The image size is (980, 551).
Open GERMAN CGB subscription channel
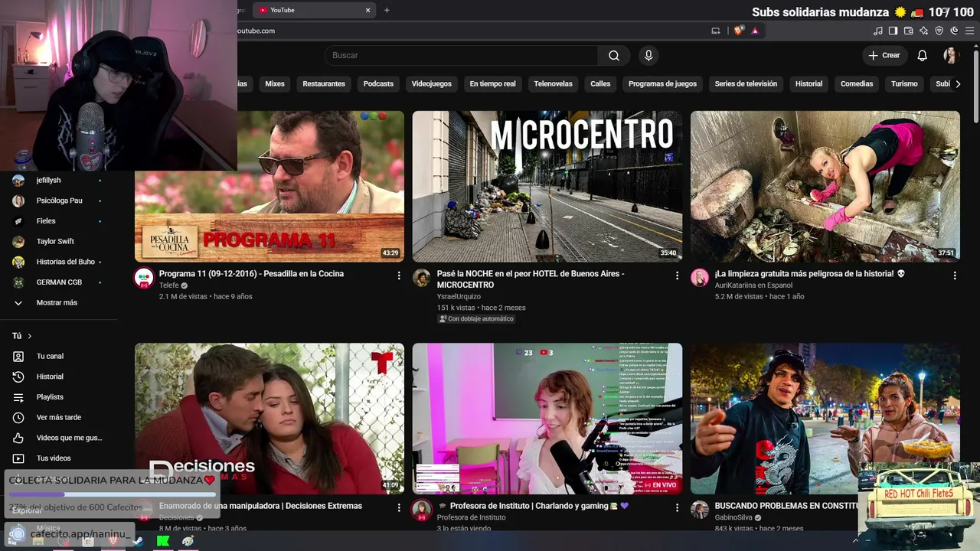[59, 282]
